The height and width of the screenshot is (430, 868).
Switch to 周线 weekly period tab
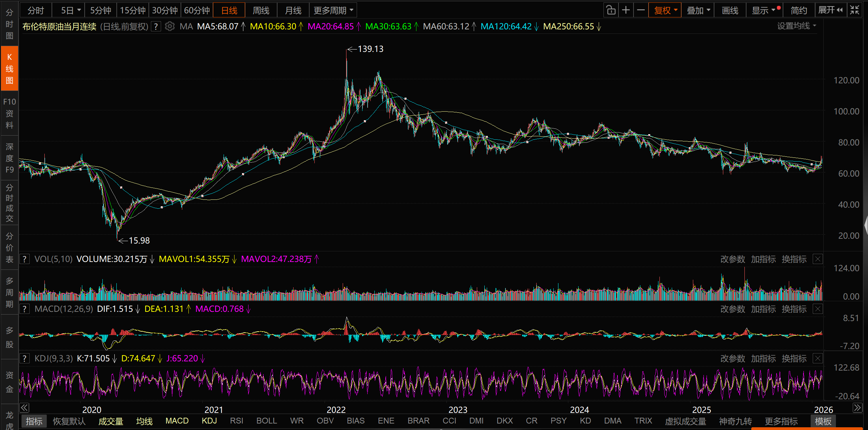coord(261,10)
